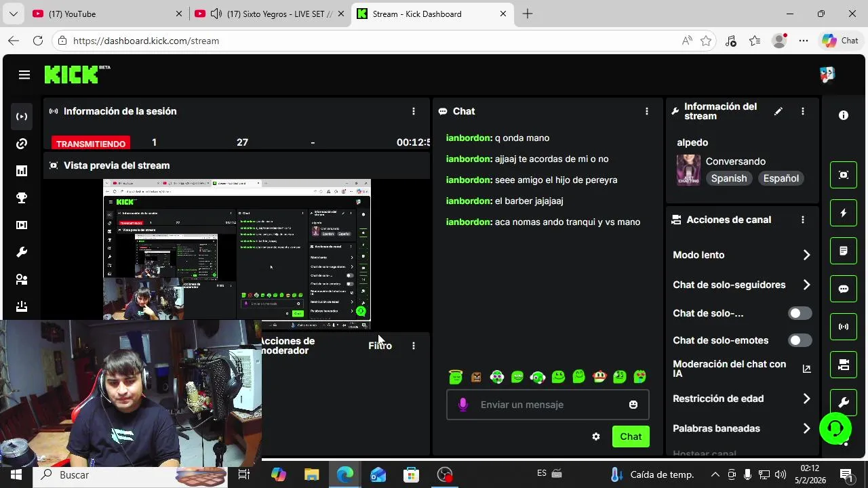Click the user avatar at top right
Image resolution: width=868 pixels, height=488 pixels.
click(827, 75)
